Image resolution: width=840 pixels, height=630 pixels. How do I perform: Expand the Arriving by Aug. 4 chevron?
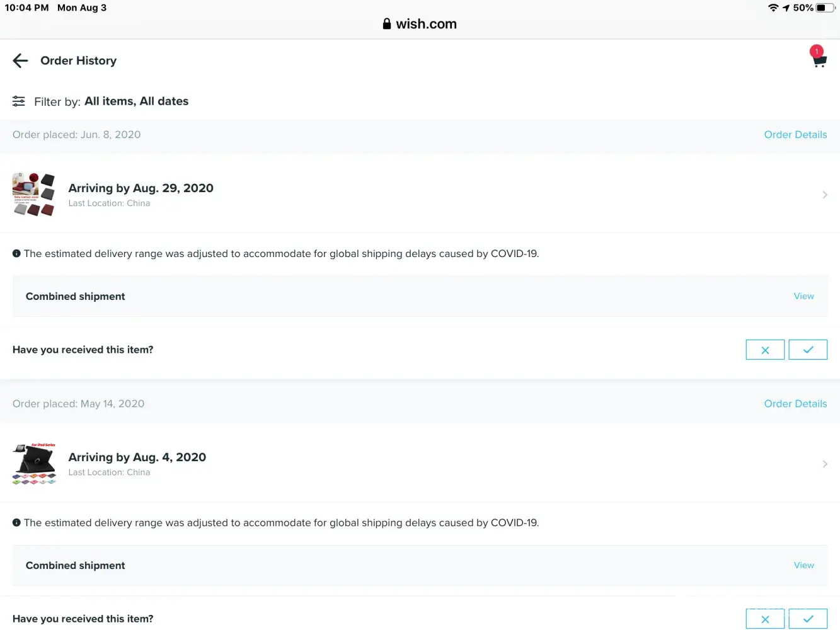[825, 464]
